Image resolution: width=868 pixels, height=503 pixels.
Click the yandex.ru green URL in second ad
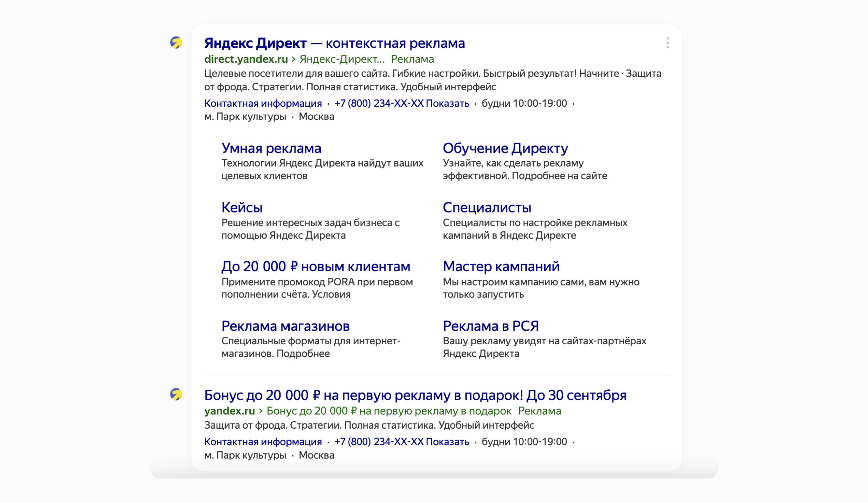click(x=229, y=411)
